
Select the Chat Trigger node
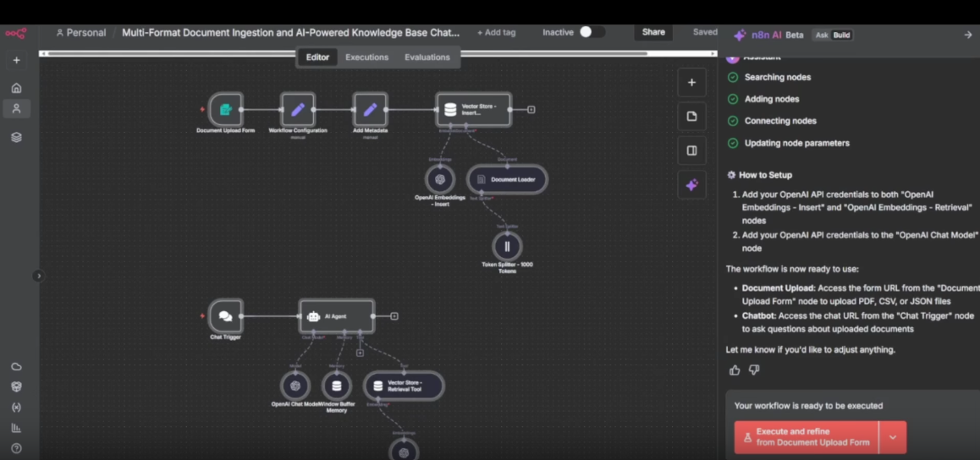(x=225, y=316)
